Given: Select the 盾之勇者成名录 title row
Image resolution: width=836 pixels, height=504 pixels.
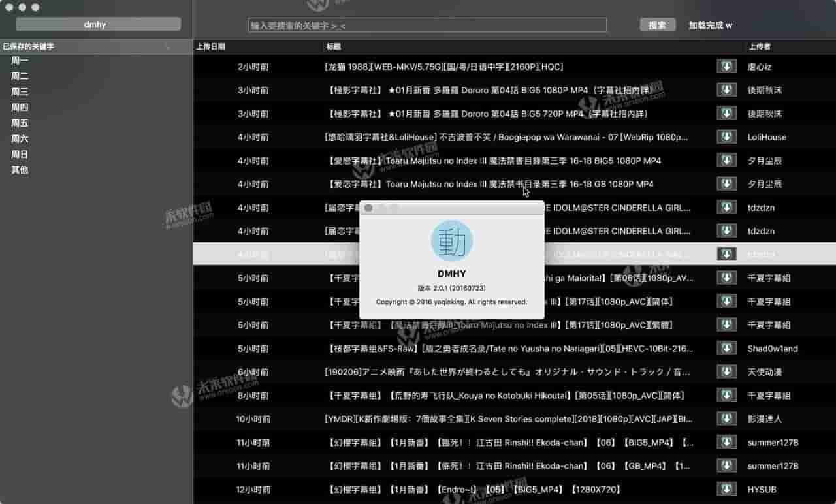Looking at the screenshot, I should (x=509, y=349).
